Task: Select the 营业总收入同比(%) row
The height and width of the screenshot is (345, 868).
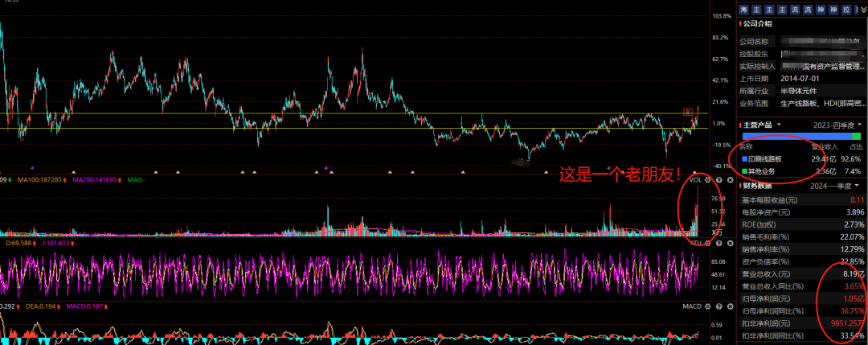Action: [802, 286]
